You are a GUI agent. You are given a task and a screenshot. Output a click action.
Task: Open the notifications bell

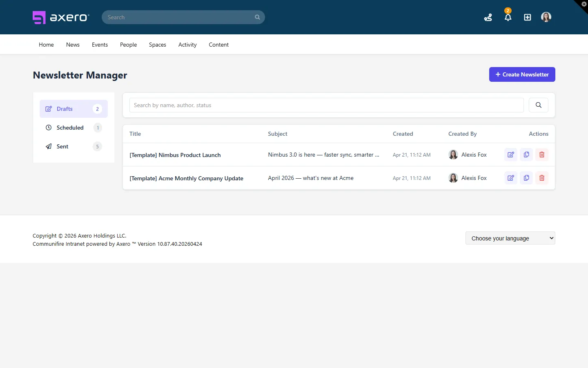(x=508, y=17)
